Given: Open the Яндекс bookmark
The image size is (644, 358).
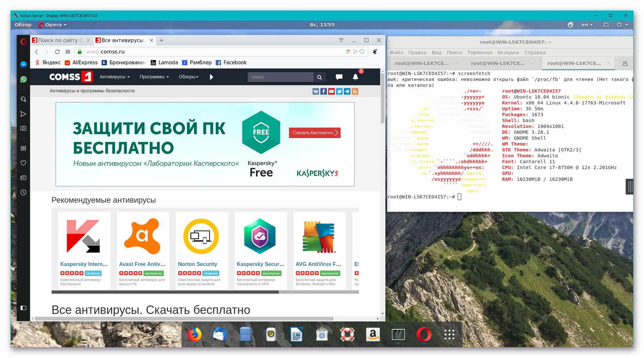Looking at the screenshot, I should click(x=48, y=63).
